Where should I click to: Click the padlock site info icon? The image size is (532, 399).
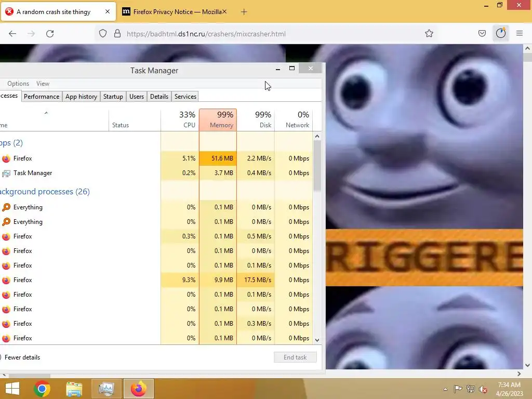coord(117,34)
